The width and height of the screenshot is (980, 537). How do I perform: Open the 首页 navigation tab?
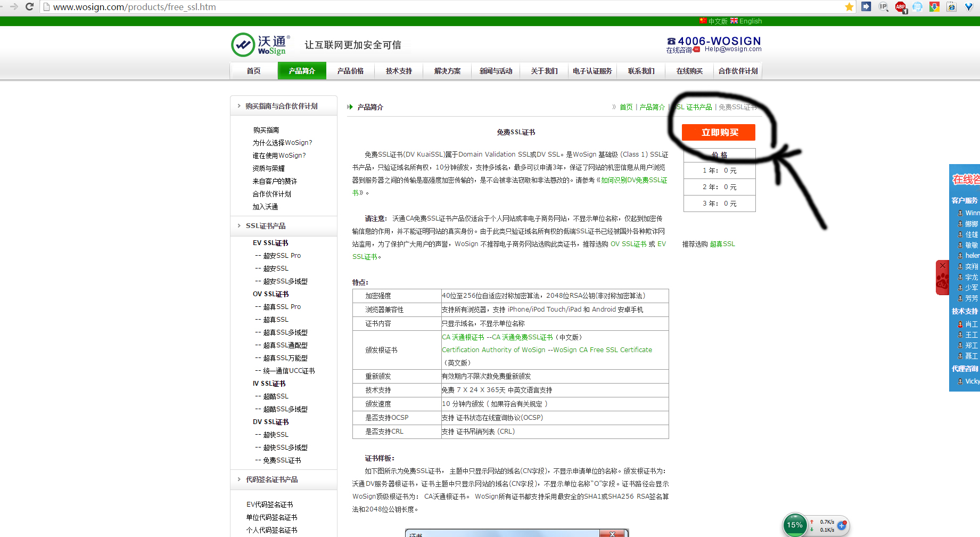253,71
